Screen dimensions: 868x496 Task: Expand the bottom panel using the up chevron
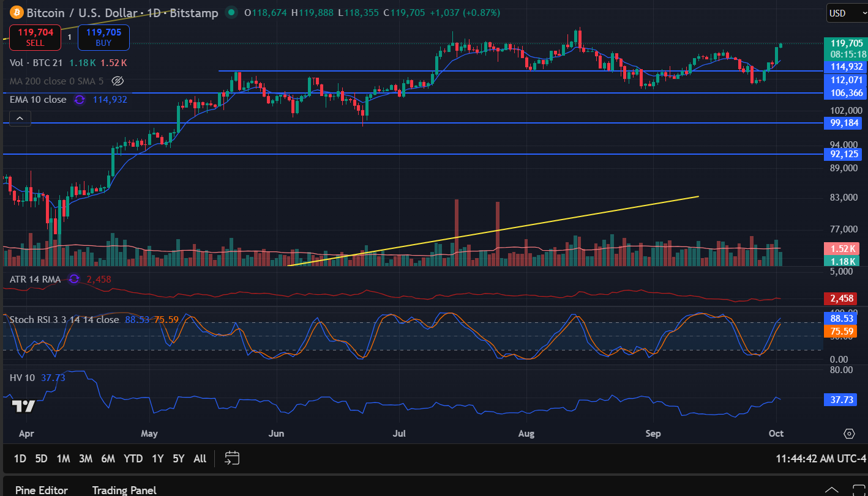coord(831,490)
